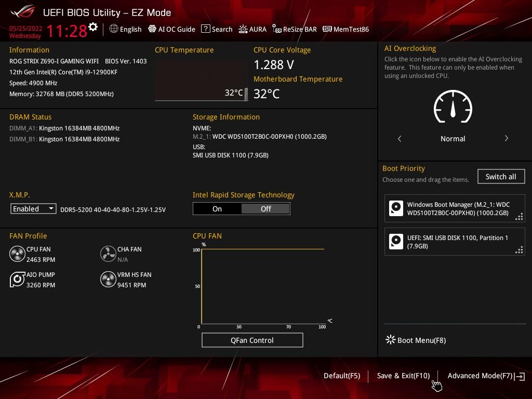Click the Search question mark icon

(206, 29)
